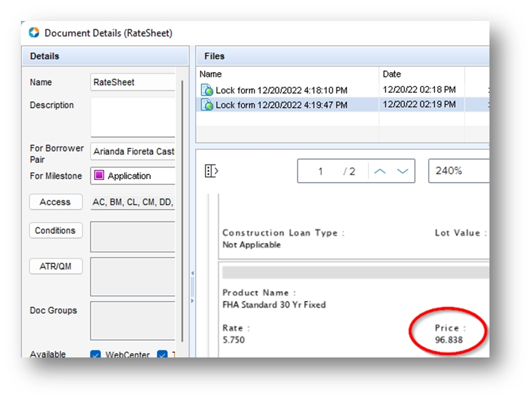Open the For Milestone dropdown showing Application
Image resolution: width=532 pixels, height=400 pixels.
coord(133,176)
